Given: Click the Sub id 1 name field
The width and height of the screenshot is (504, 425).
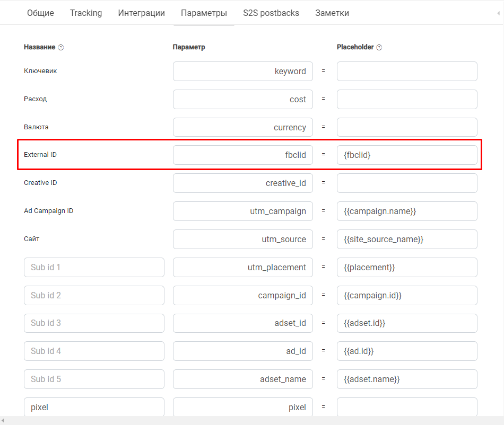Looking at the screenshot, I should click(x=94, y=268).
